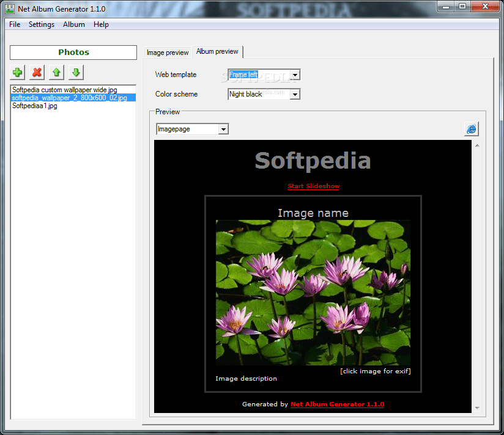Viewport: 504px width, 435px height.
Task: Move selected photo up the list
Action: pyautogui.click(x=56, y=72)
